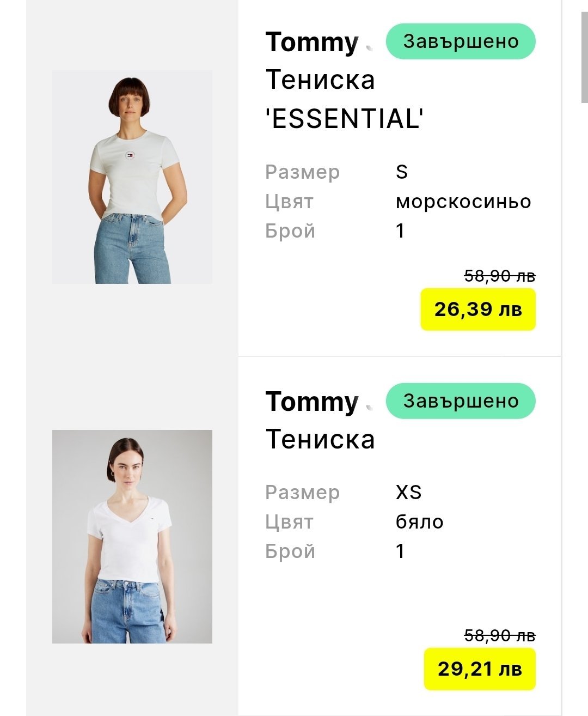Image resolution: width=588 pixels, height=716 pixels.
Task: Open the first product photo with logo tee
Action: [x=132, y=177]
